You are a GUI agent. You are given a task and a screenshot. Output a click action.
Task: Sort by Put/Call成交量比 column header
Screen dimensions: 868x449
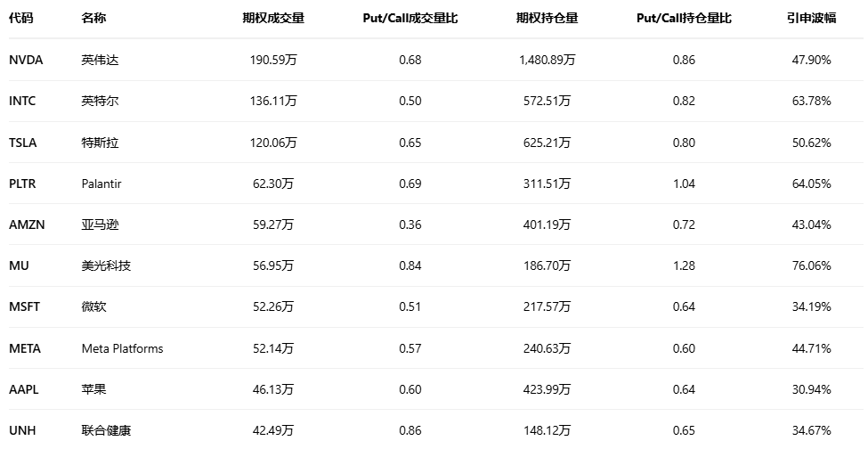tap(410, 18)
